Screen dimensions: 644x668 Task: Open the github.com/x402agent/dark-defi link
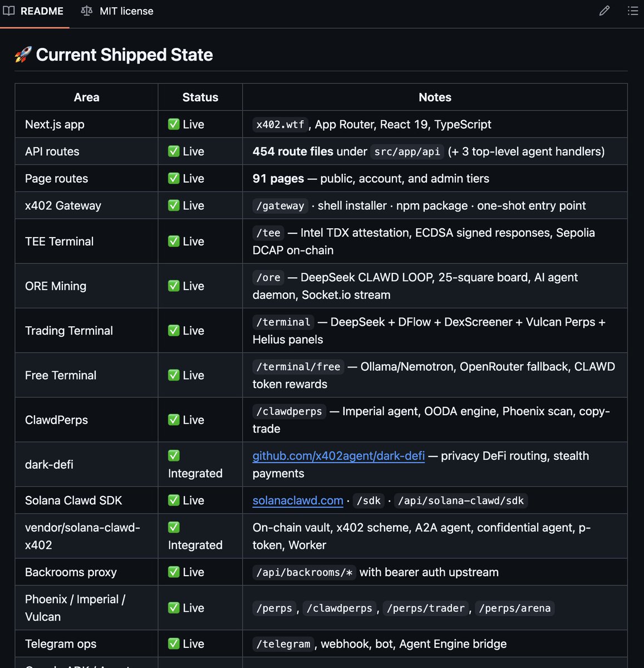click(338, 456)
